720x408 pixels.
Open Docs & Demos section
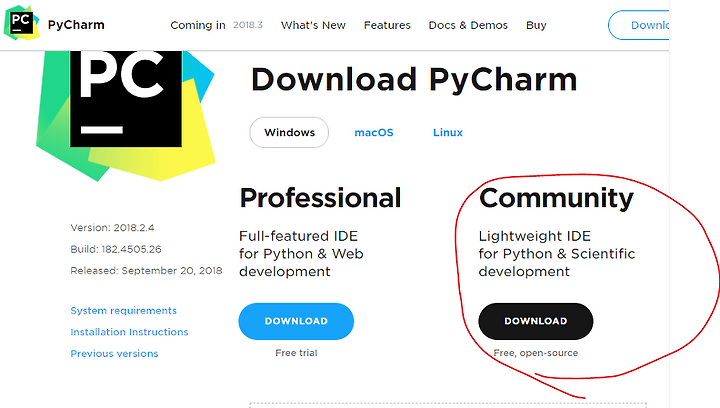pos(468,25)
